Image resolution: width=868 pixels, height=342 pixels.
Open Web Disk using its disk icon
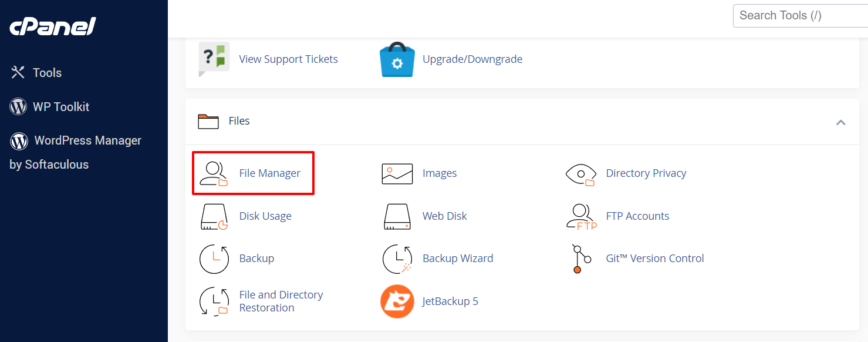(x=397, y=216)
